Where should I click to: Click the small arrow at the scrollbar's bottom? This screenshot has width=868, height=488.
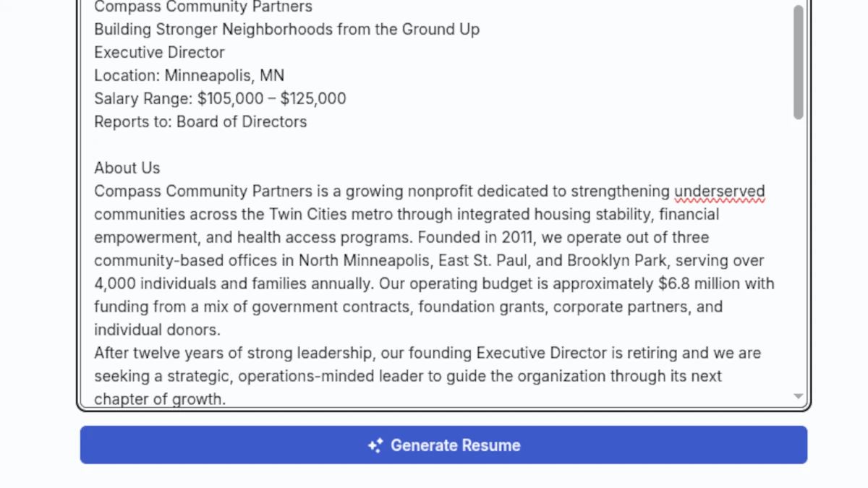pyautogui.click(x=798, y=396)
